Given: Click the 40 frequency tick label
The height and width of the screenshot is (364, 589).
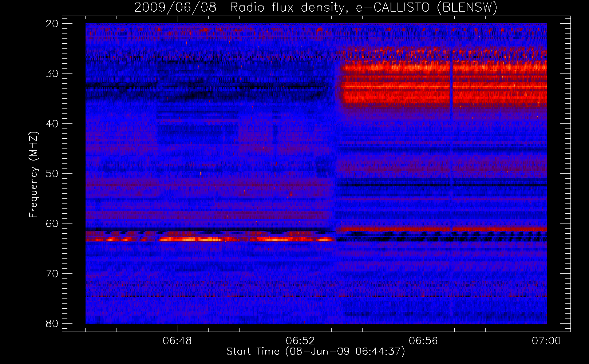Looking at the screenshot, I should tap(52, 124).
